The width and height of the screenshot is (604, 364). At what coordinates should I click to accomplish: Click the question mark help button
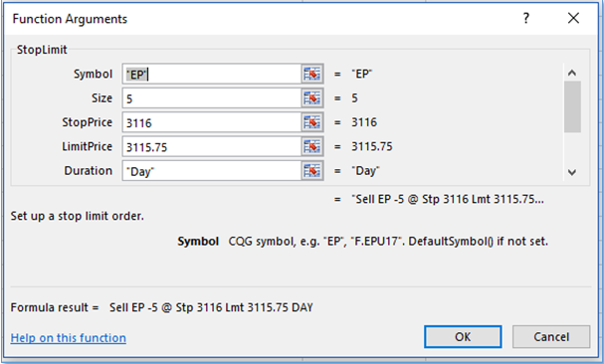click(526, 18)
